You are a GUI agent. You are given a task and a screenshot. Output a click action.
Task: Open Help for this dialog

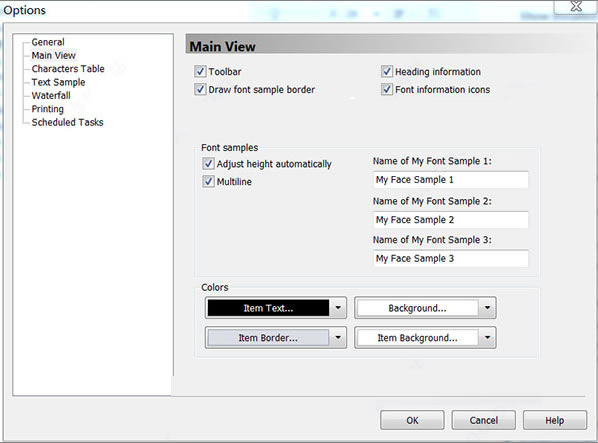(x=555, y=420)
